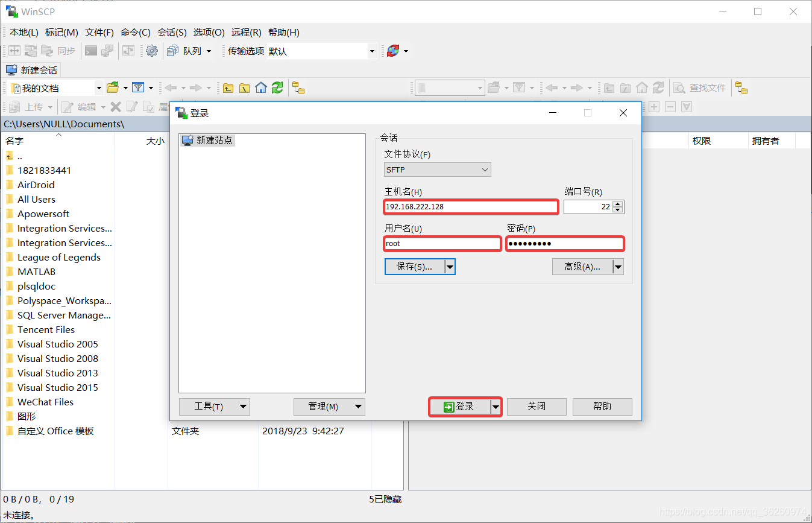Open the Manage (管理) dropdown button

(329, 407)
